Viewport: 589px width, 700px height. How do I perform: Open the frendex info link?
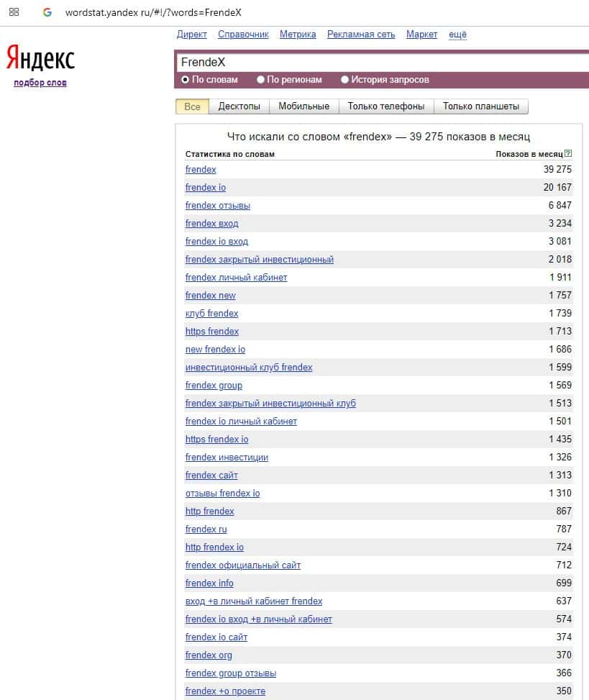click(209, 583)
